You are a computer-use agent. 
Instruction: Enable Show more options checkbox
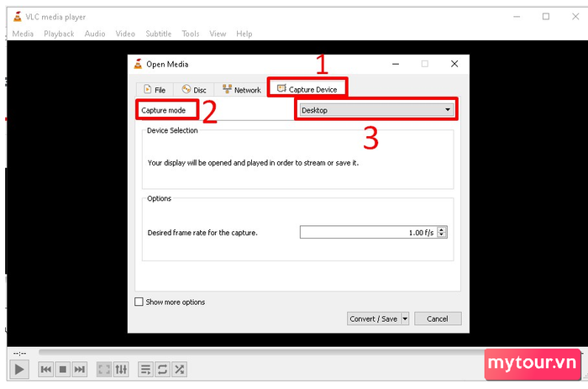coord(139,302)
